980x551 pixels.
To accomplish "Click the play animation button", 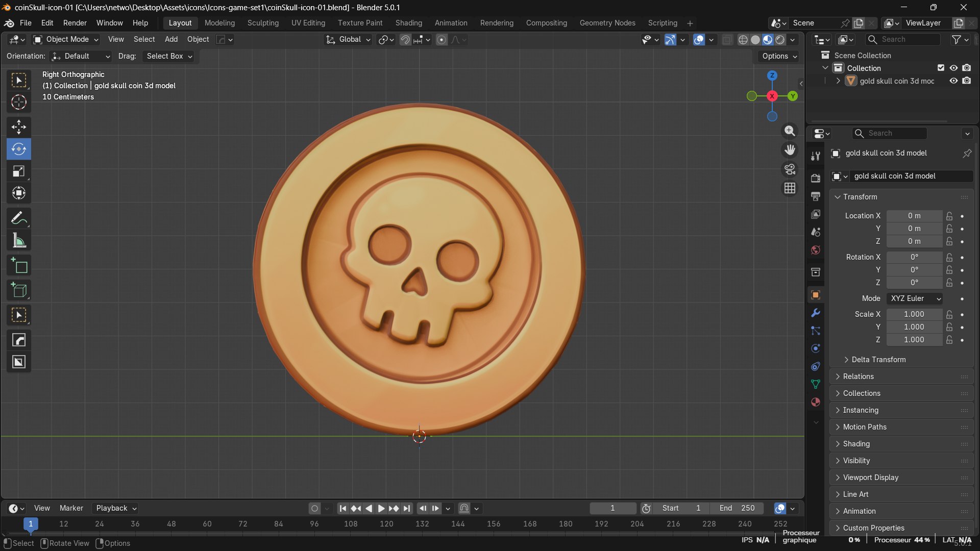I will pyautogui.click(x=381, y=508).
